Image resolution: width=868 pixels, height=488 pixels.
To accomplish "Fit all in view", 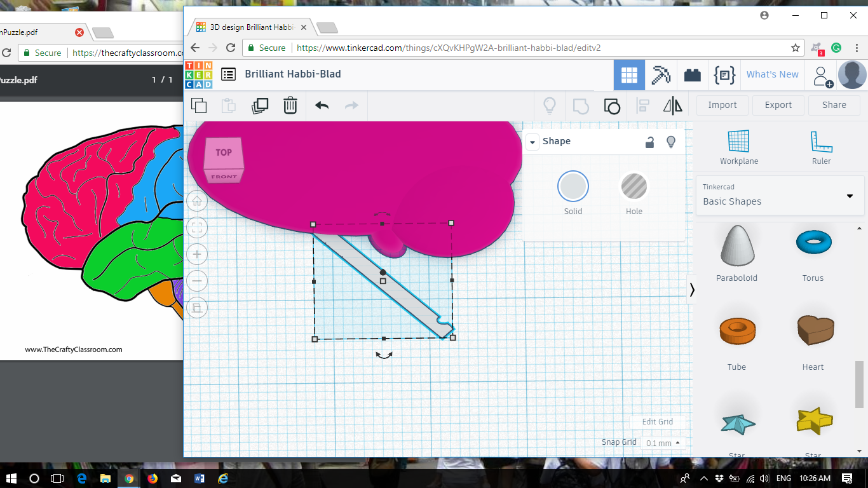I will (197, 227).
